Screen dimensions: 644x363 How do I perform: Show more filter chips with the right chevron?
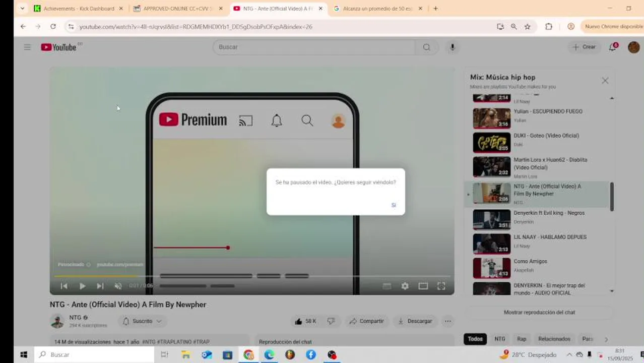click(x=606, y=339)
